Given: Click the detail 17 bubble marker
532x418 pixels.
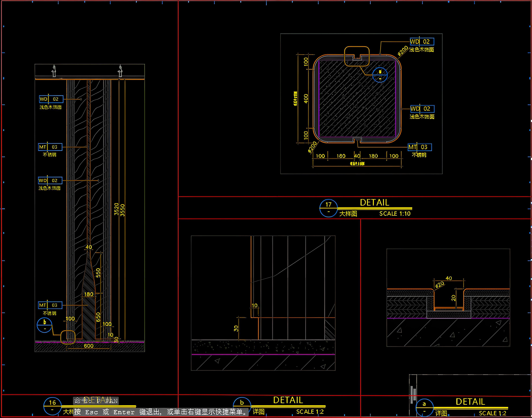Looking at the screenshot, I should (x=328, y=208).
